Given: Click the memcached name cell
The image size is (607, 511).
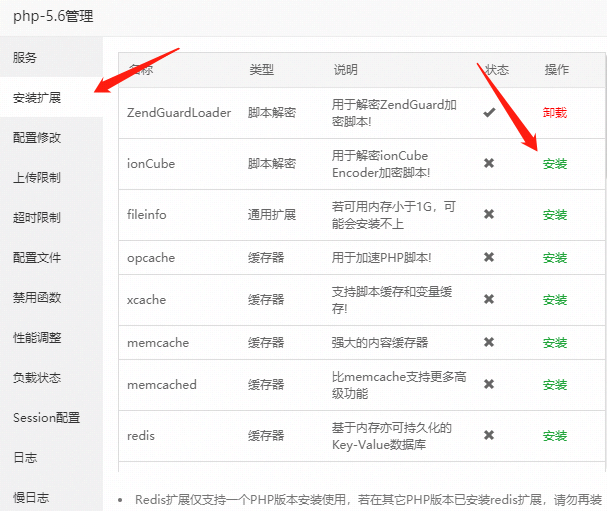Looking at the screenshot, I should click(x=162, y=385).
